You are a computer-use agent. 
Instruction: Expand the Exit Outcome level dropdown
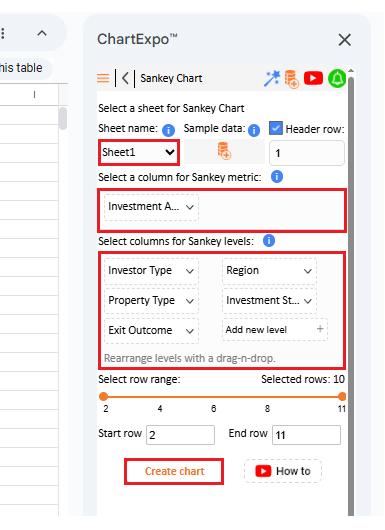[151, 330]
